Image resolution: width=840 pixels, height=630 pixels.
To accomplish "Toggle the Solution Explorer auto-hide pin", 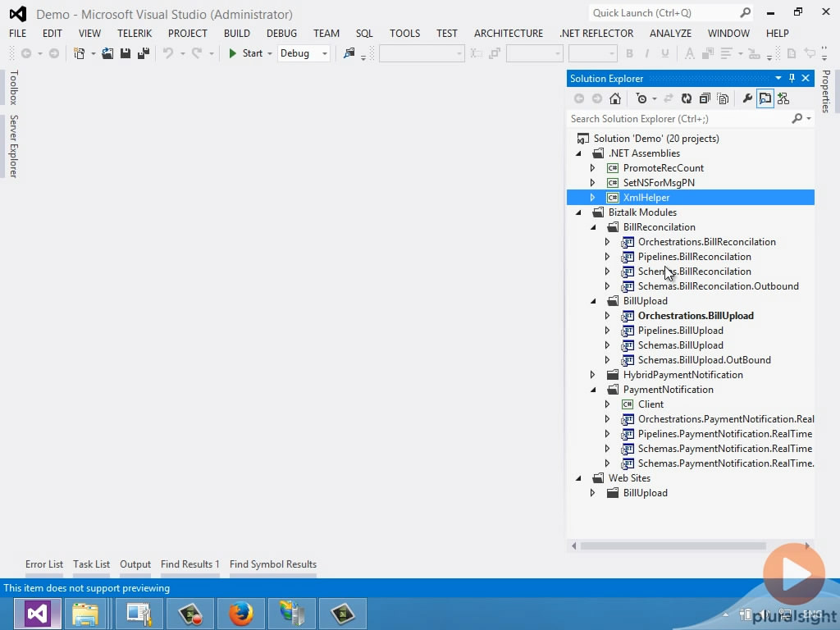I will pyautogui.click(x=792, y=78).
